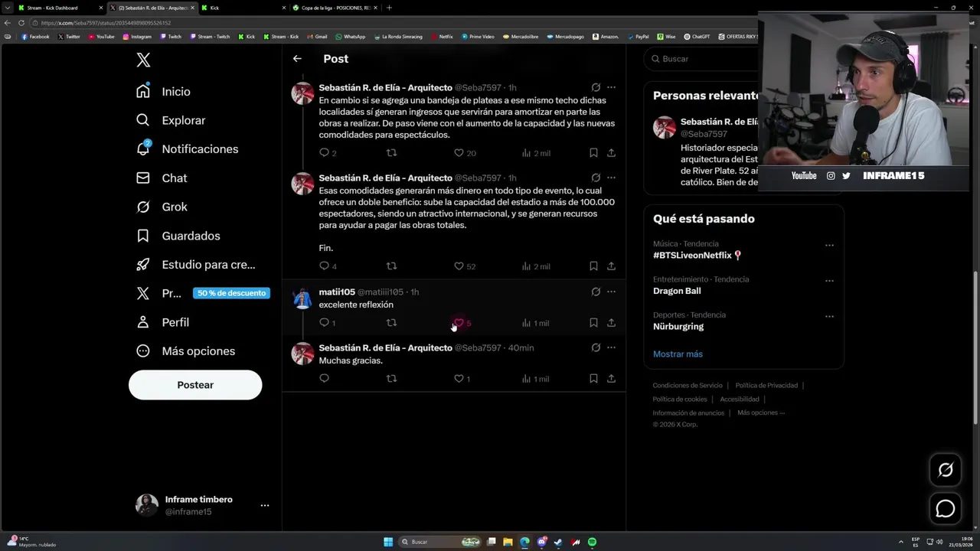The height and width of the screenshot is (551, 980).
Task: Open more options on 'En cambio' post
Action: click(x=611, y=87)
